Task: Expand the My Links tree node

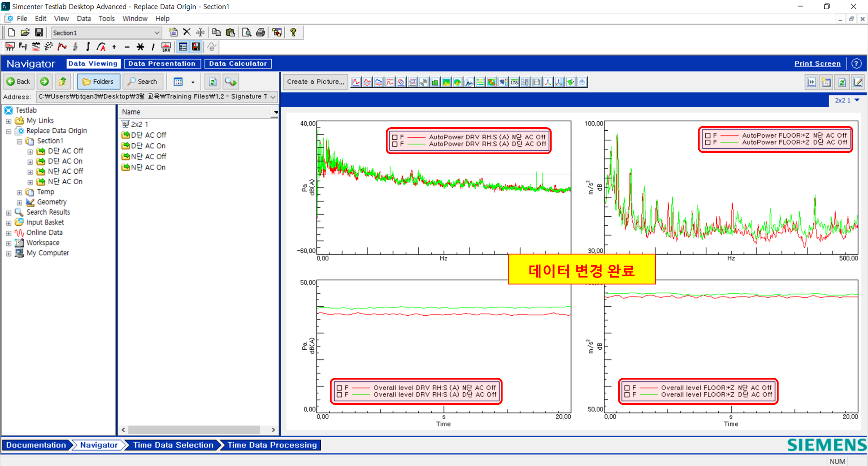Action: [9, 121]
